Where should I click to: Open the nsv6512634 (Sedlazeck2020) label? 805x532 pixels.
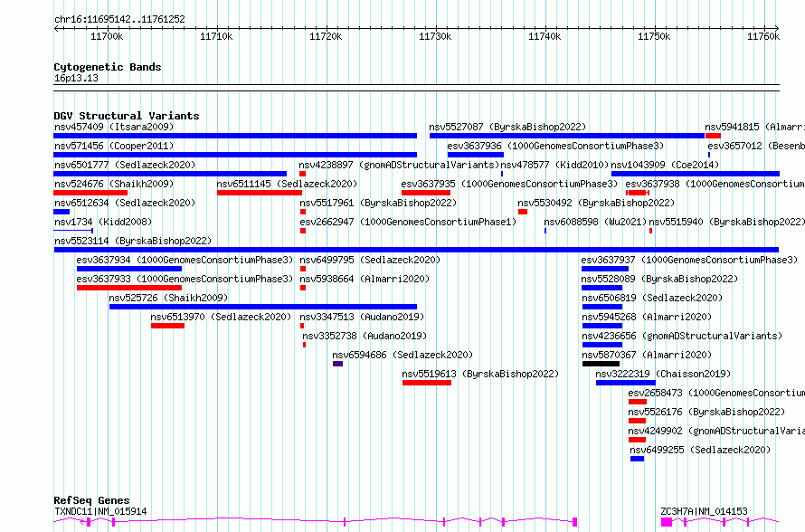(125, 203)
